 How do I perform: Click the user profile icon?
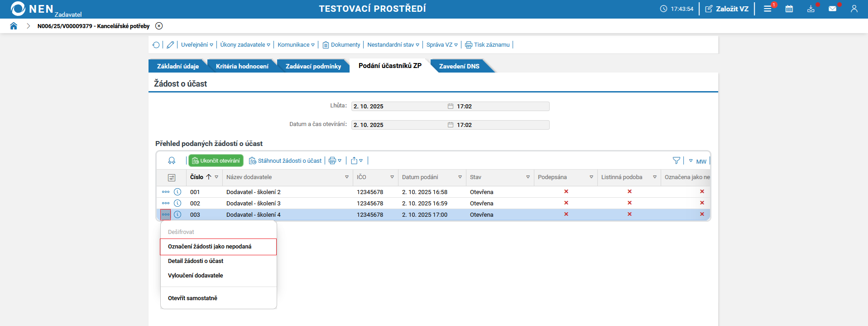point(854,9)
